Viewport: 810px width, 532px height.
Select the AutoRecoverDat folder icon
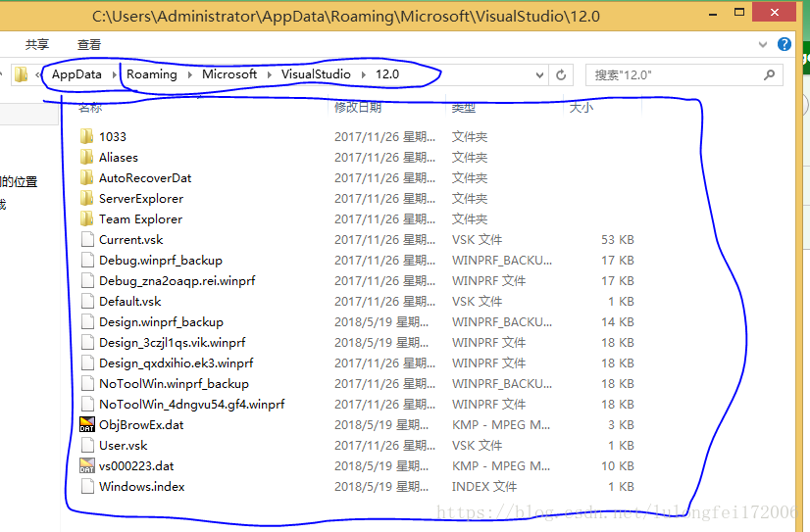click(x=86, y=178)
